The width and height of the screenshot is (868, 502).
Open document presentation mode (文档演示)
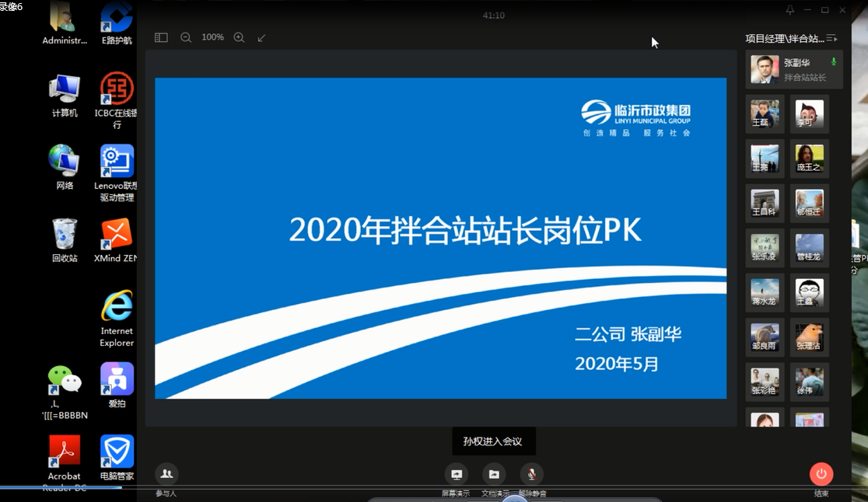tap(493, 474)
